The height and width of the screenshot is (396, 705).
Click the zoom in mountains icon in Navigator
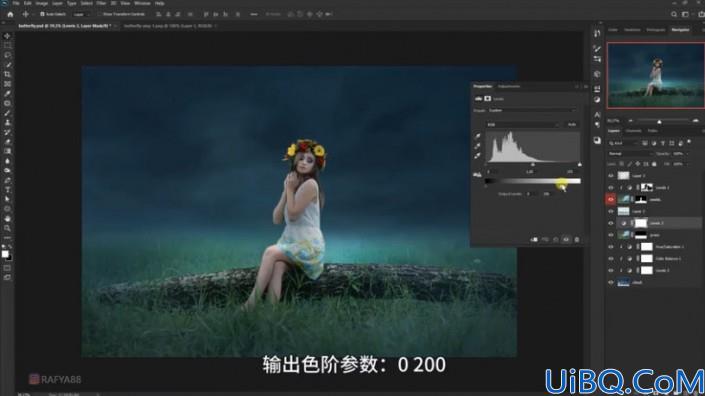tap(696, 121)
